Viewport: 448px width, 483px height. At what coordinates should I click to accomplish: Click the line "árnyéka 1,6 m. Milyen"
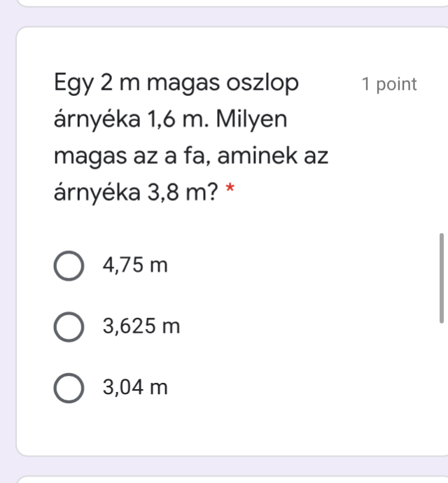[x=171, y=120]
